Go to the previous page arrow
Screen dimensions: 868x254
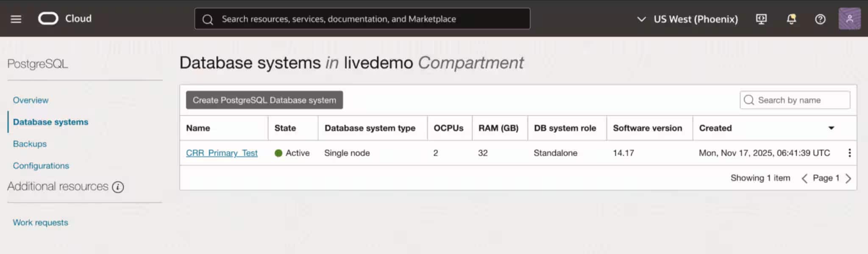tap(804, 178)
